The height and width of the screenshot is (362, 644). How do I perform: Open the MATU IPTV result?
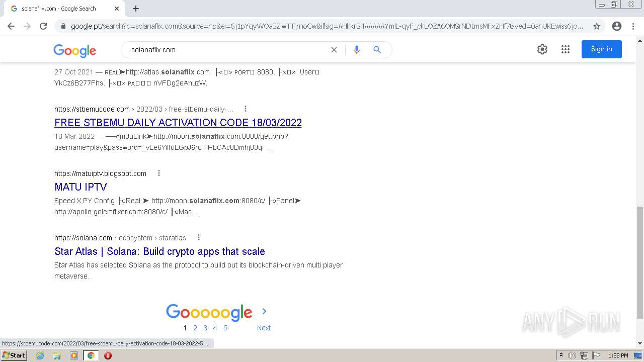80,187
